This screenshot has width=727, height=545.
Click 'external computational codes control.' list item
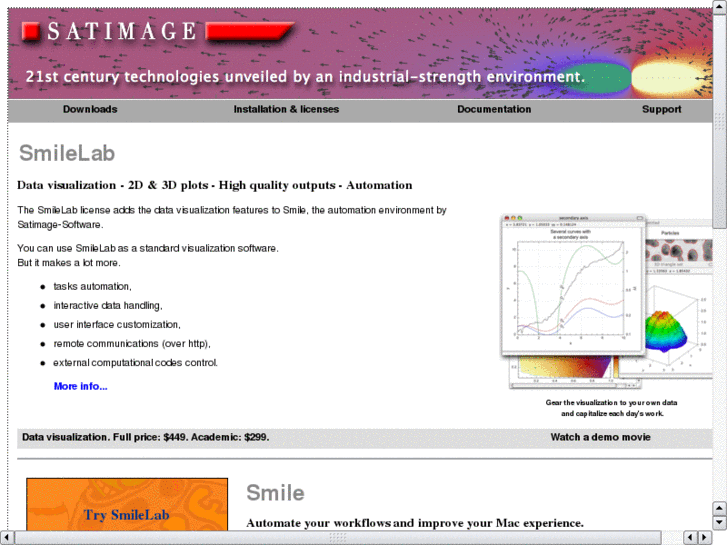click(x=135, y=363)
